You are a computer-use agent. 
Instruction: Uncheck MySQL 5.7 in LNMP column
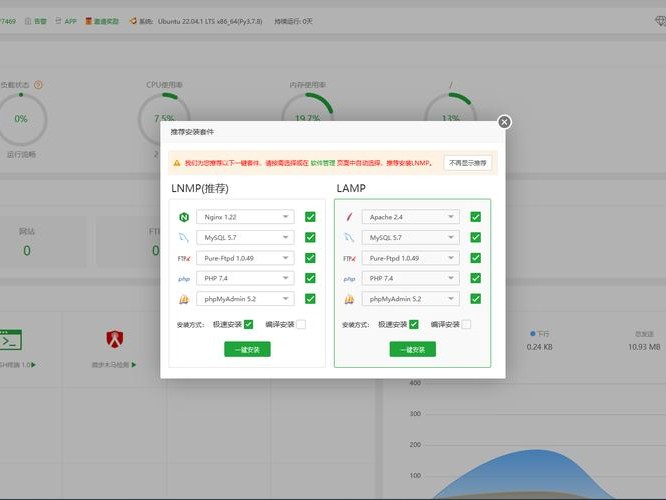[x=310, y=237]
